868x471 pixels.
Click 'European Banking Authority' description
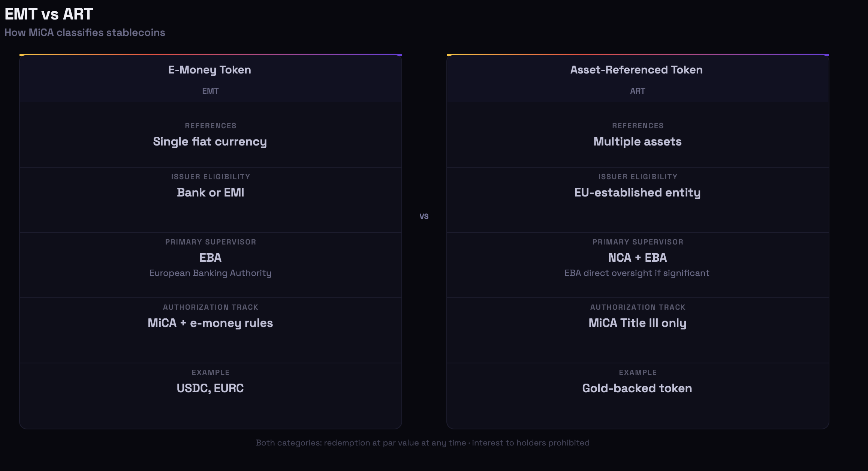(210, 273)
